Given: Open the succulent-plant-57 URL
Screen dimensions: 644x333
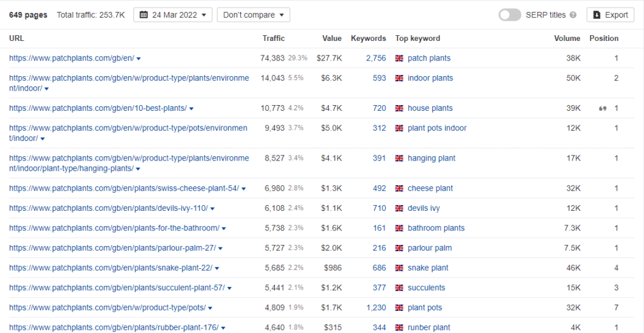Looking at the screenshot, I should tap(117, 288).
